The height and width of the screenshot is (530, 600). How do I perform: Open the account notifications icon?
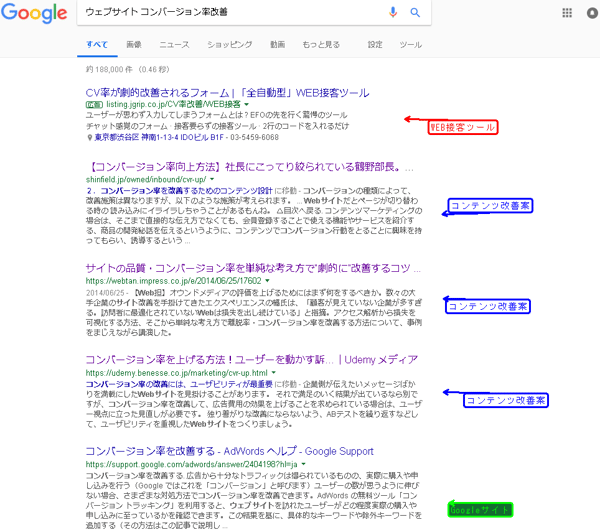590,13
